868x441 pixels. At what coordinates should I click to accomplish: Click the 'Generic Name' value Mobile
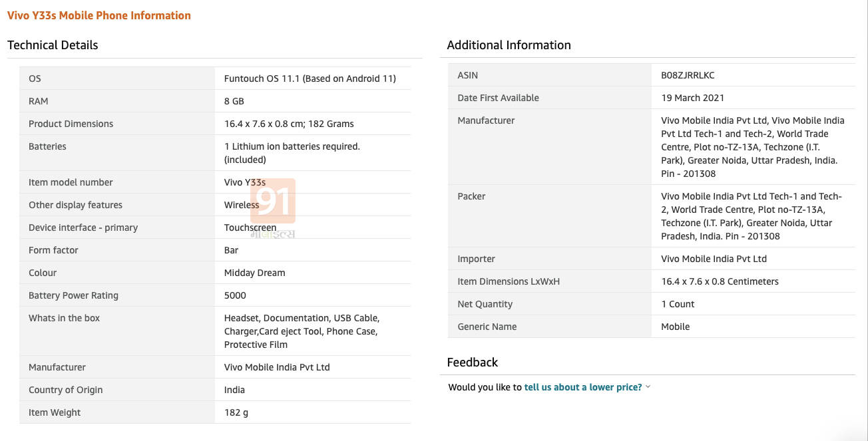pyautogui.click(x=675, y=327)
